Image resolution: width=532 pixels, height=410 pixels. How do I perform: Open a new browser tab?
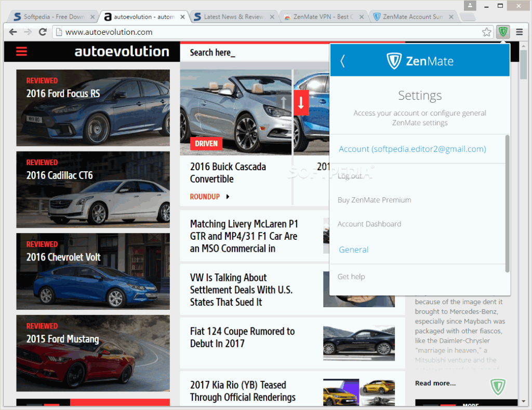[468, 17]
